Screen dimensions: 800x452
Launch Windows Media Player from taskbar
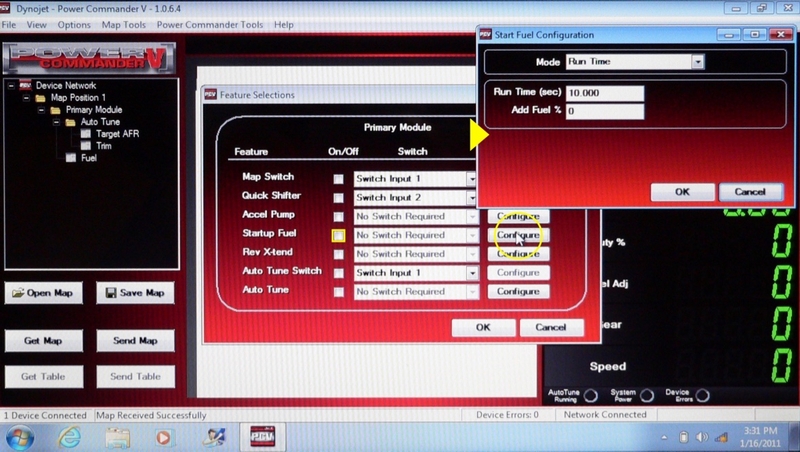(164, 437)
